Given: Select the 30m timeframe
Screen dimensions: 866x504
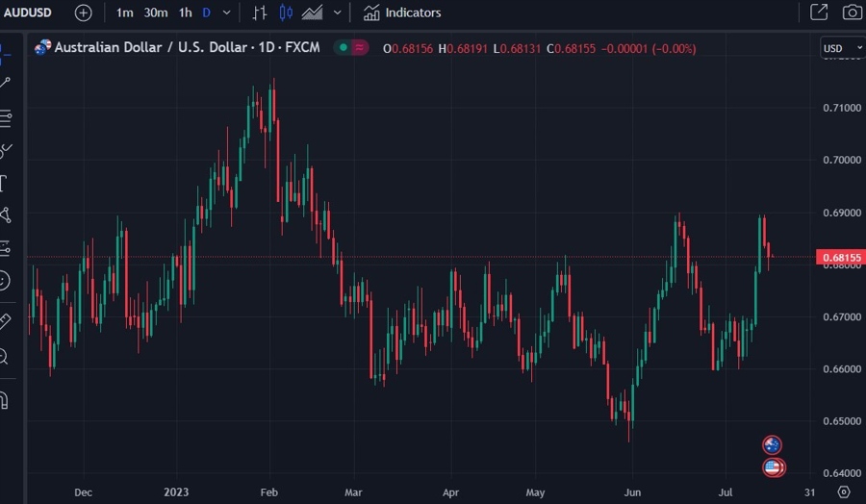Looking at the screenshot, I should pyautogui.click(x=156, y=13).
